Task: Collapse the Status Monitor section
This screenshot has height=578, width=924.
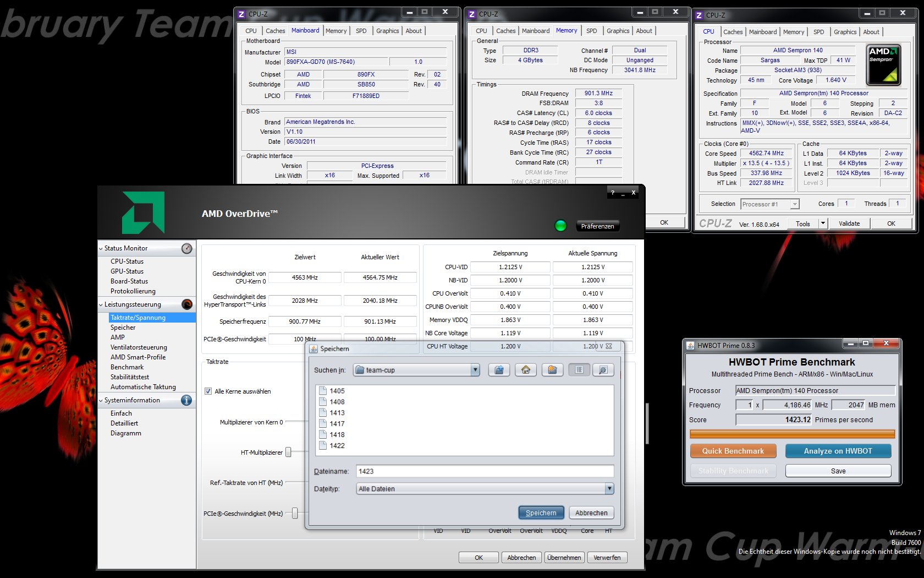Action: point(101,248)
